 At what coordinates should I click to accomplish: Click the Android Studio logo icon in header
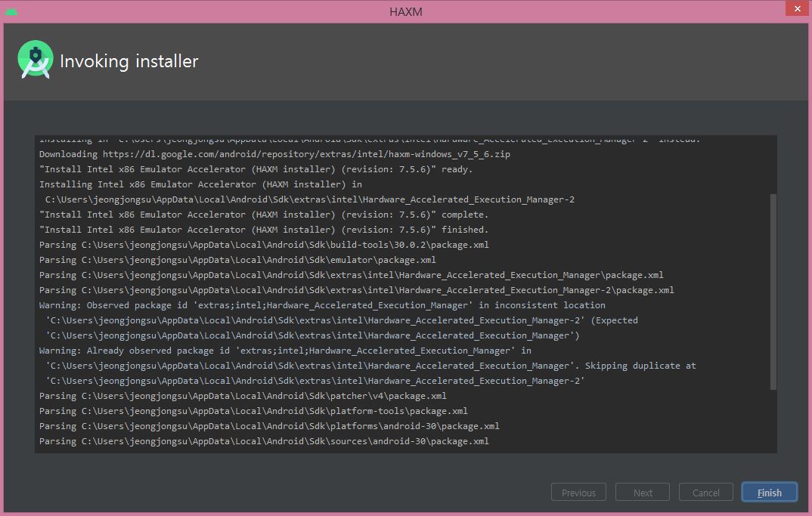36,60
